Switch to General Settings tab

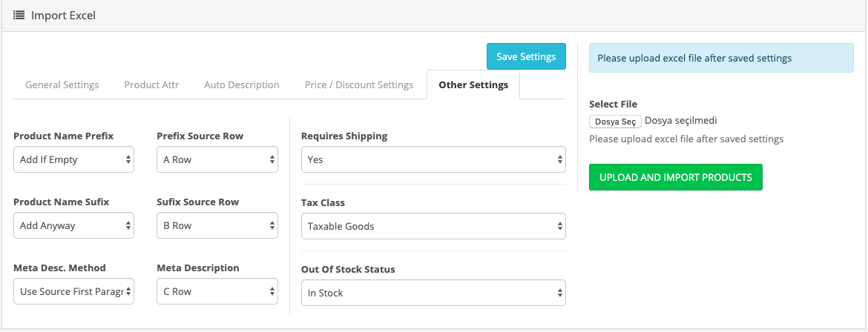tap(62, 84)
